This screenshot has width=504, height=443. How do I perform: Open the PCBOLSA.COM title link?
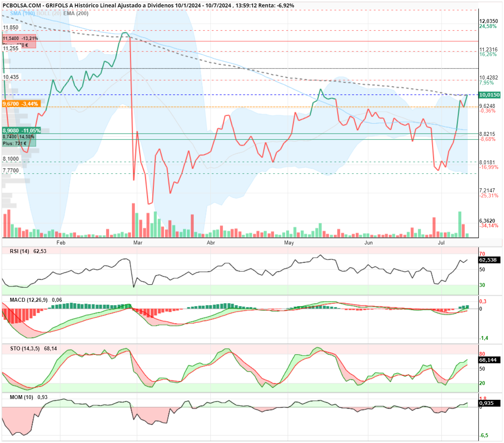point(21,5)
